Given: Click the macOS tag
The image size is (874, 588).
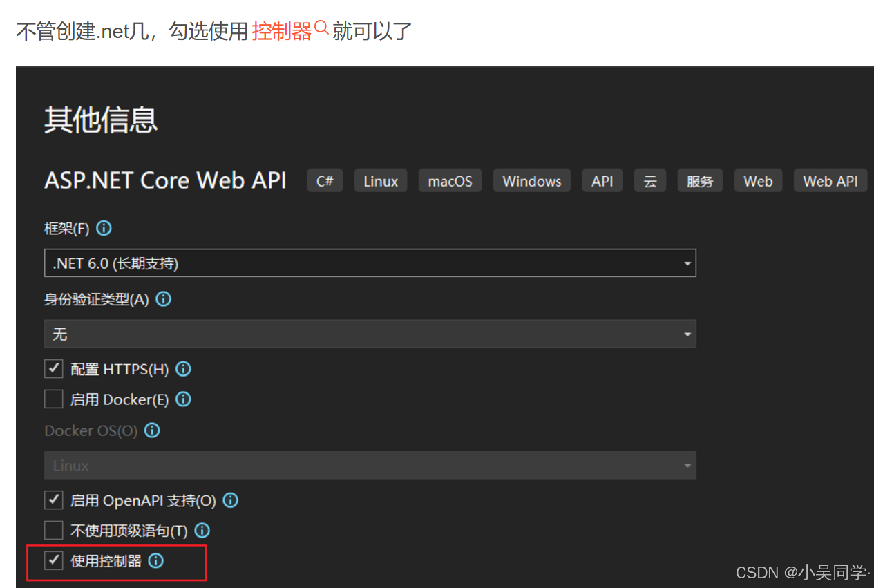Looking at the screenshot, I should tap(450, 181).
